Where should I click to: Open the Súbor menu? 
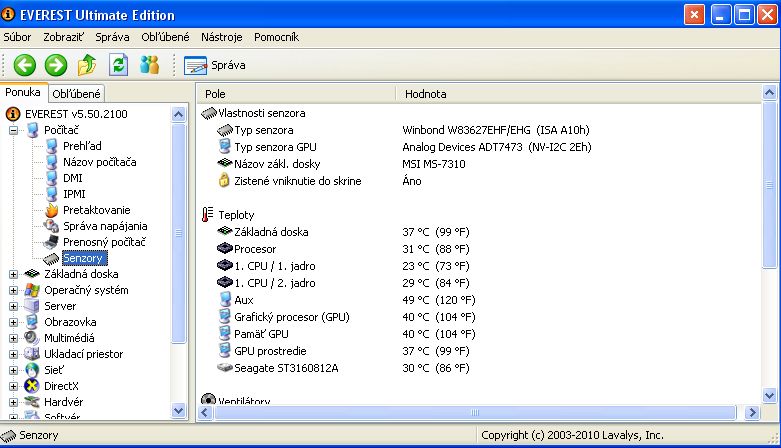coord(17,37)
